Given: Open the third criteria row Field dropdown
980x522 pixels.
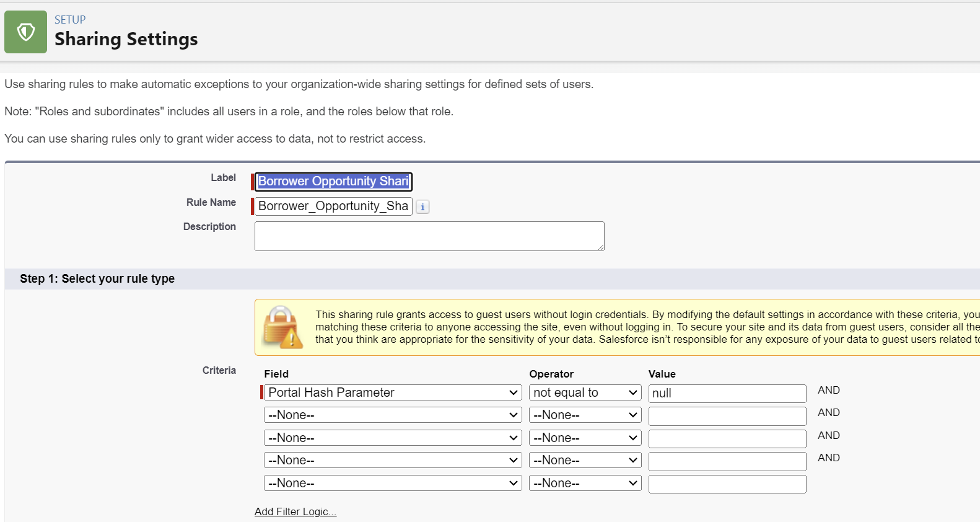Looking at the screenshot, I should pos(393,438).
